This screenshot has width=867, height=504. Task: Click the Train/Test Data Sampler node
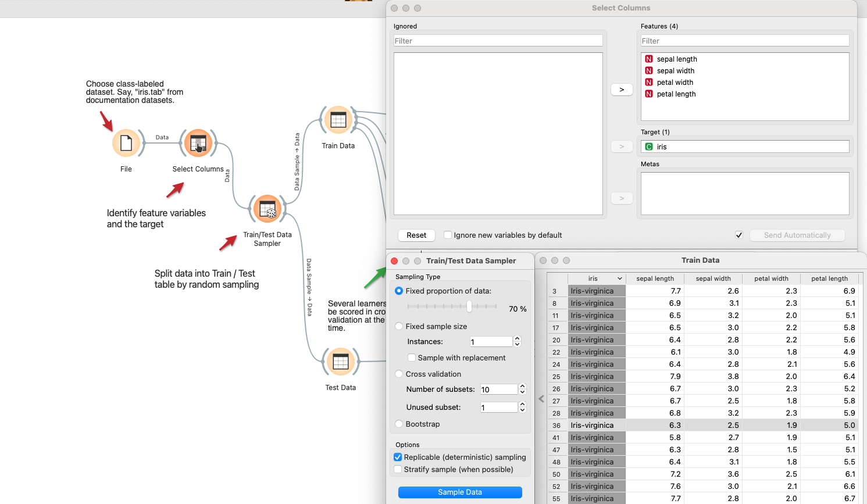(267, 209)
